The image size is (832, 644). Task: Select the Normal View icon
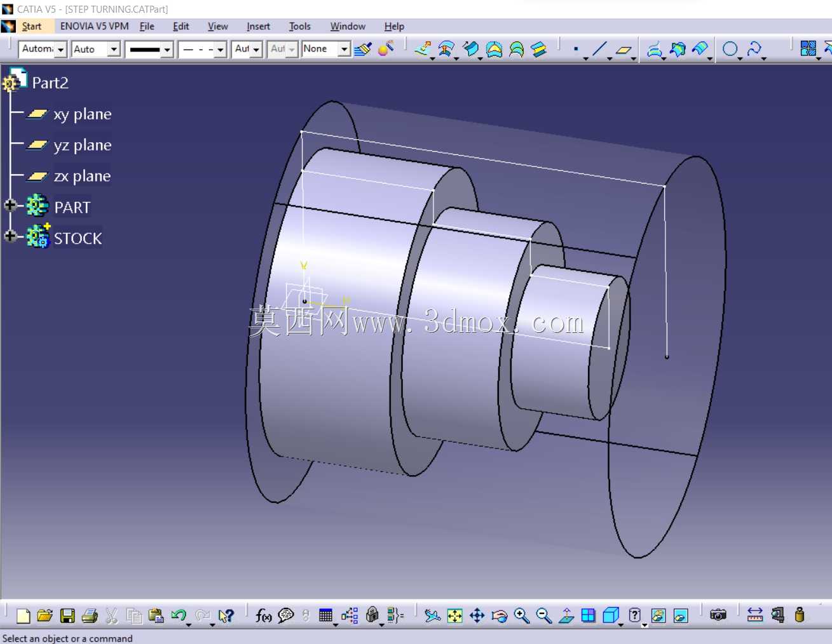566,615
